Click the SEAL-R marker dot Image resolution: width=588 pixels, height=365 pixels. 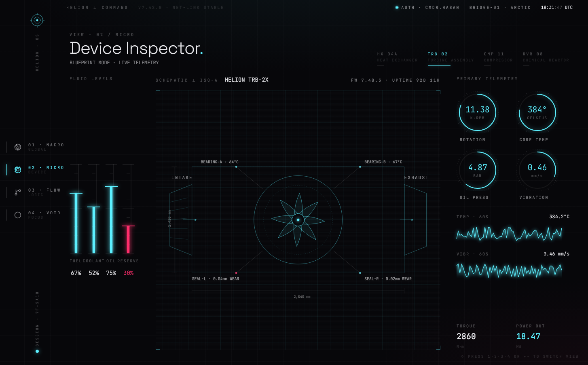pyautogui.click(x=360, y=273)
